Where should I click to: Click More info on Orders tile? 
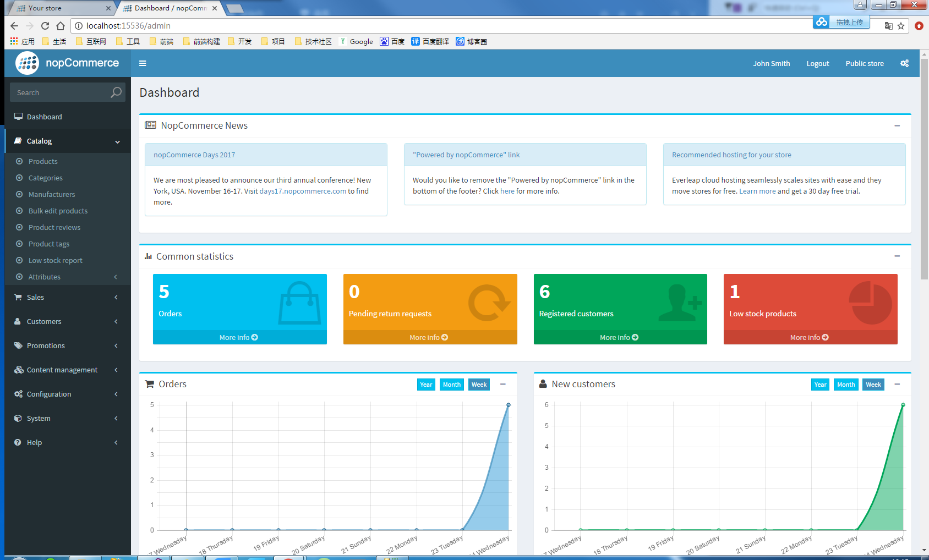point(239,337)
